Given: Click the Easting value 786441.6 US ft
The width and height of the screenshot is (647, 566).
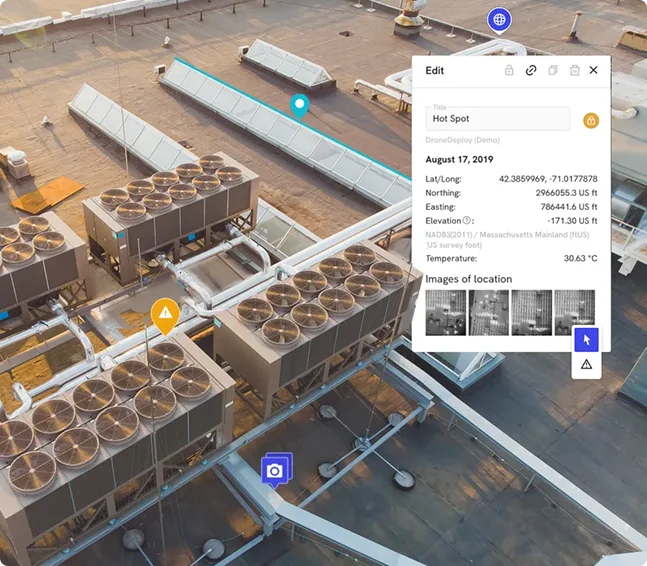Looking at the screenshot, I should [x=569, y=207].
